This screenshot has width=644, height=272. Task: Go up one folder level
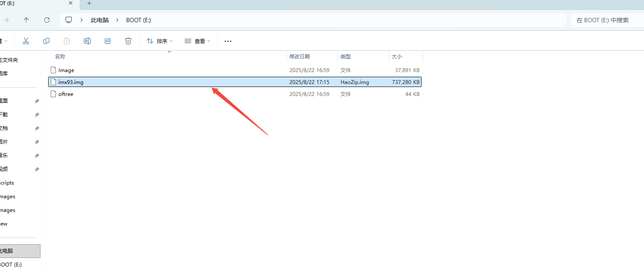[26, 20]
